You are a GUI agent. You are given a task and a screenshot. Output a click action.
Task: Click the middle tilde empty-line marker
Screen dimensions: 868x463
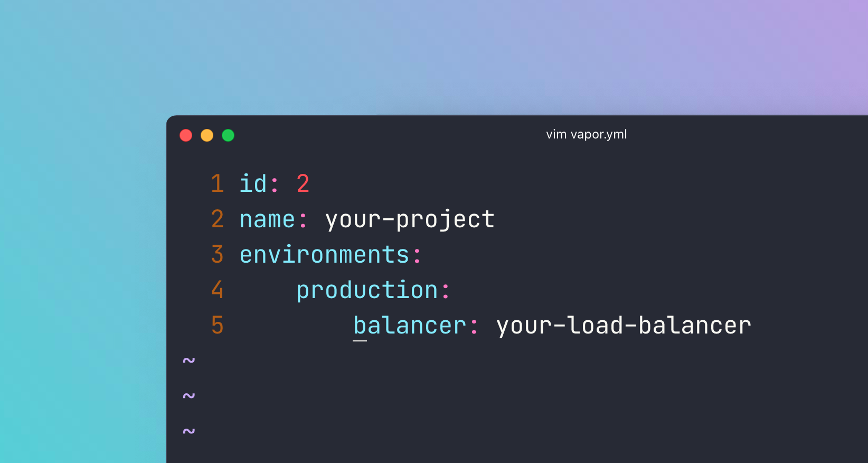pos(189,395)
